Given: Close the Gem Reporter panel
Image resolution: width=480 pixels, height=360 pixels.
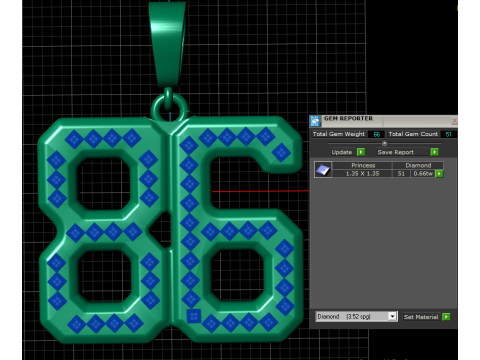Looking at the screenshot, I should click(454, 120).
